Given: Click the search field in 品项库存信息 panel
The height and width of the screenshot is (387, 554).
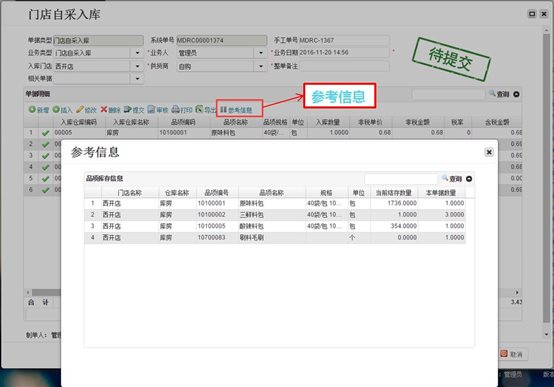Looking at the screenshot, I should 401,179.
